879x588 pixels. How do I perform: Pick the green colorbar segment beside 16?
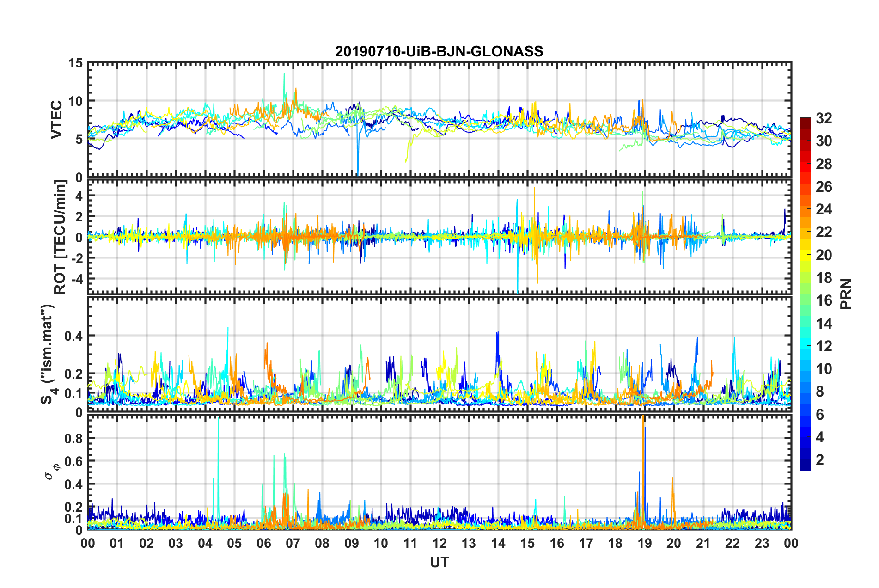coord(806,300)
